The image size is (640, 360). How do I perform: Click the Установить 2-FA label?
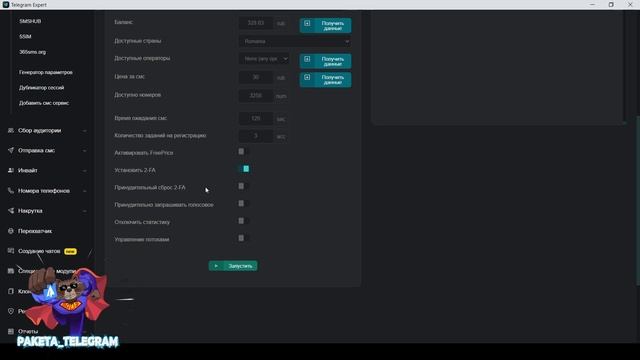tap(135, 170)
